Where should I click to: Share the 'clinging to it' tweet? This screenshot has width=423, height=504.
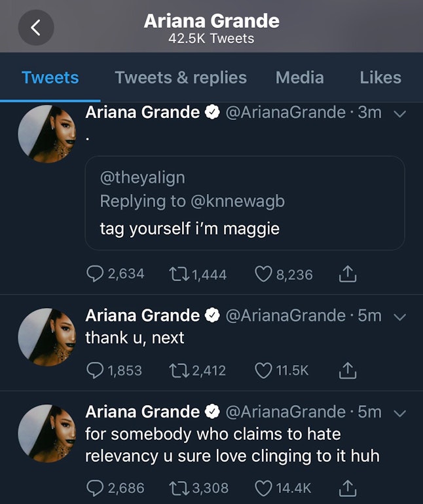click(x=347, y=488)
